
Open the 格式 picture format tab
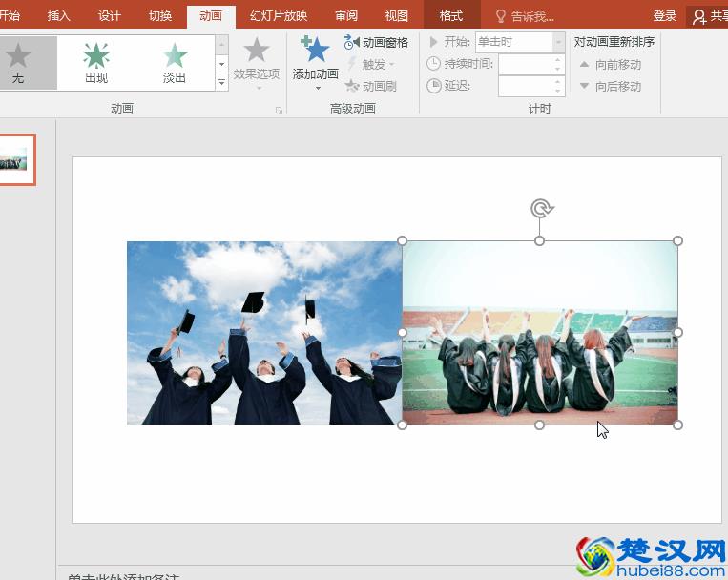[x=451, y=16]
